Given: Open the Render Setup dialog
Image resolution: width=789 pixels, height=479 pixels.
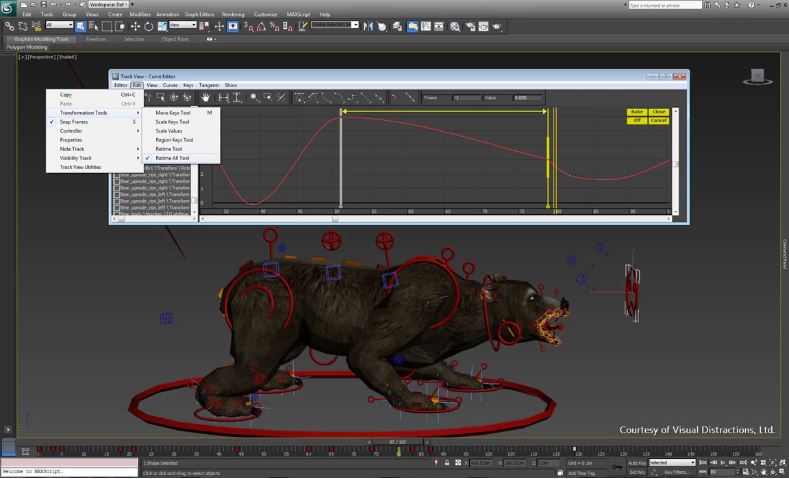Looking at the screenshot, I should (470, 26).
